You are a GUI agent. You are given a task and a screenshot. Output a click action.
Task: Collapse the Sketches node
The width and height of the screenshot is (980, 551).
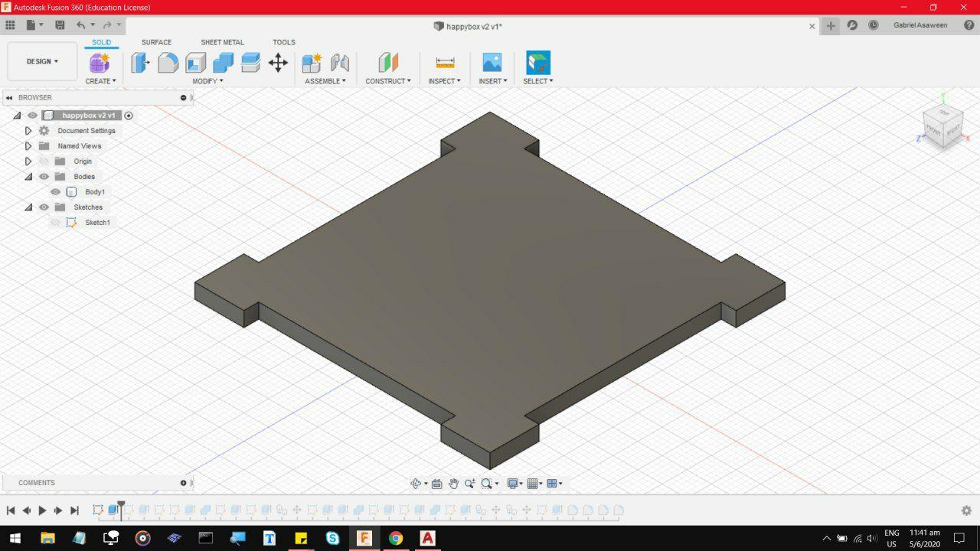28,207
